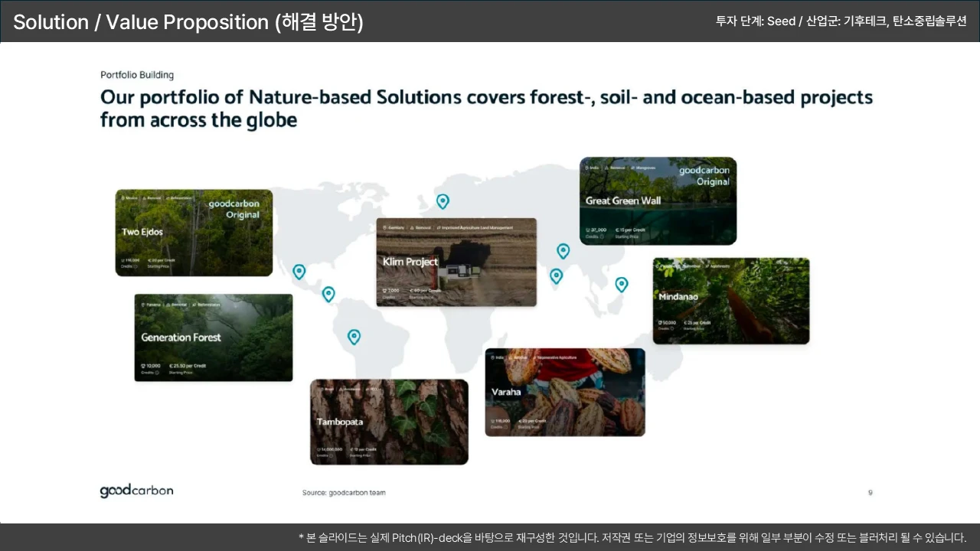The image size is (980, 551).
Task: Click the 'Source: goodcarbon team' text
Action: click(x=344, y=493)
